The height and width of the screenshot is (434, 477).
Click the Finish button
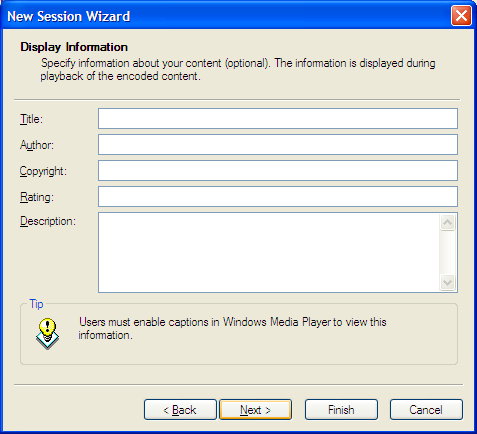click(341, 410)
